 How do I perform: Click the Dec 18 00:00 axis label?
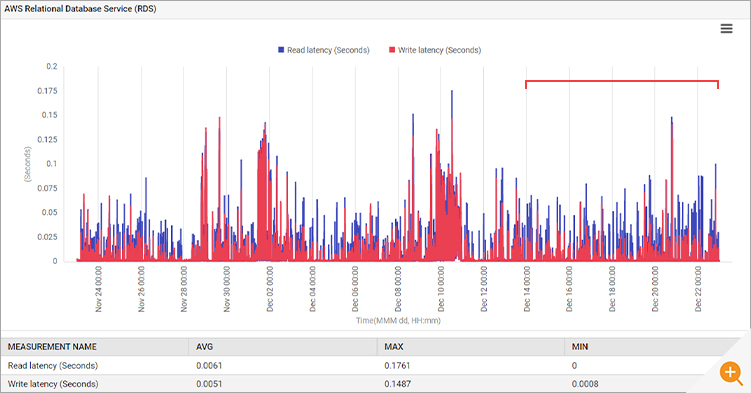click(612, 289)
